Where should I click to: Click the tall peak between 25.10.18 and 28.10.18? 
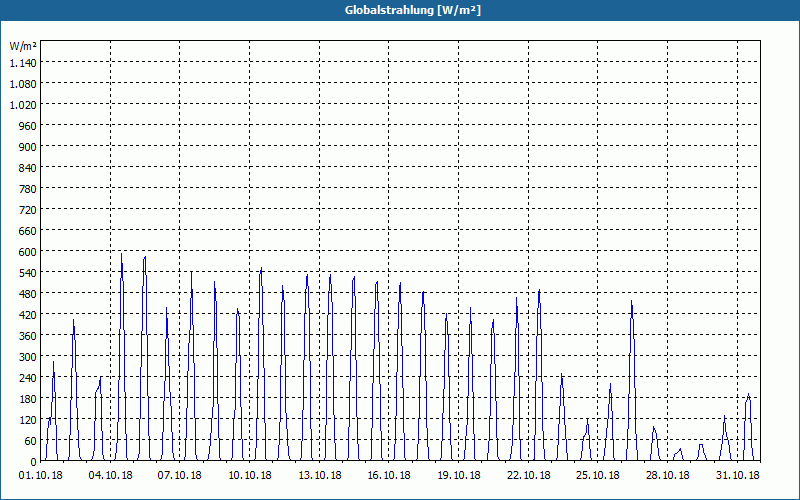[632, 302]
